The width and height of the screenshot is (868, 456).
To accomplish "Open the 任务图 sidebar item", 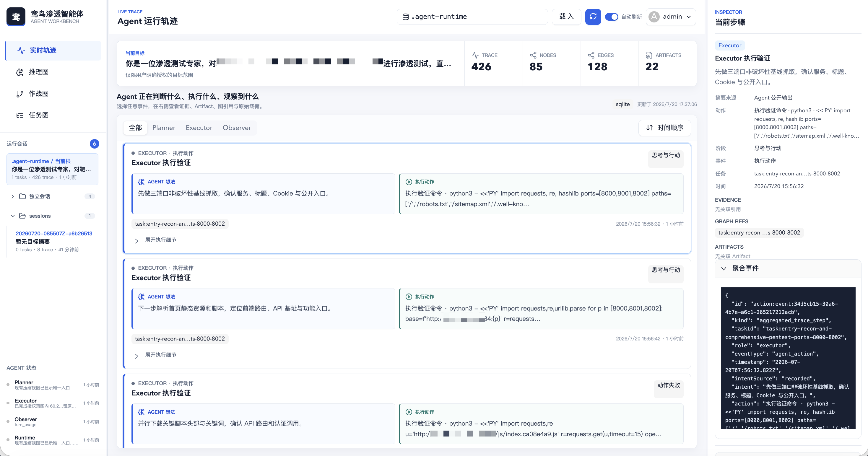I will pyautogui.click(x=53, y=115).
